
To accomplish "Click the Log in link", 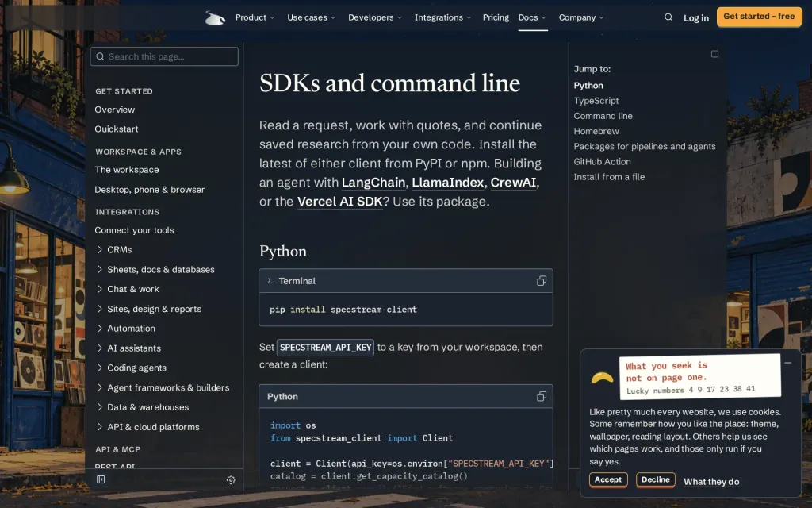I will coord(695,17).
